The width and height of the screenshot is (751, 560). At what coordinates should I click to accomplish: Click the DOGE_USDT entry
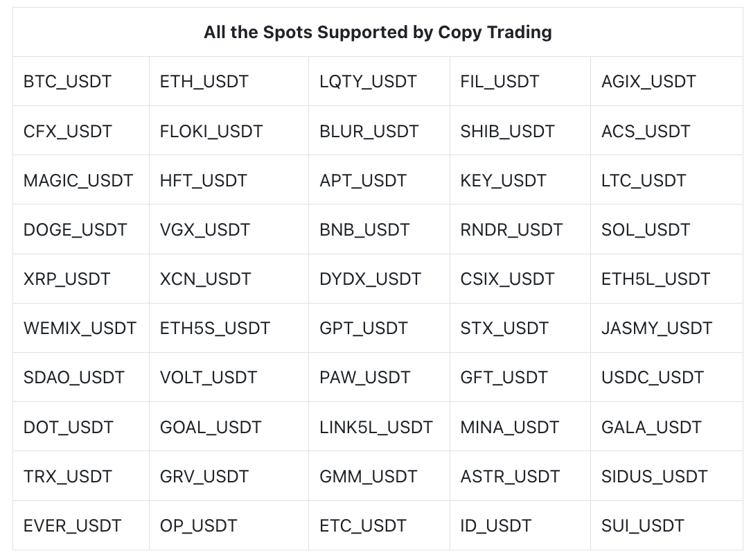click(76, 230)
